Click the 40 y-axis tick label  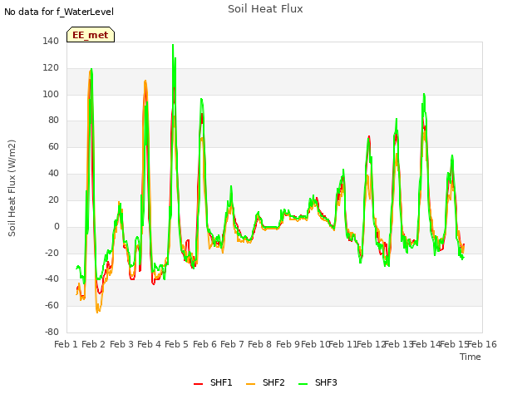(53, 174)
